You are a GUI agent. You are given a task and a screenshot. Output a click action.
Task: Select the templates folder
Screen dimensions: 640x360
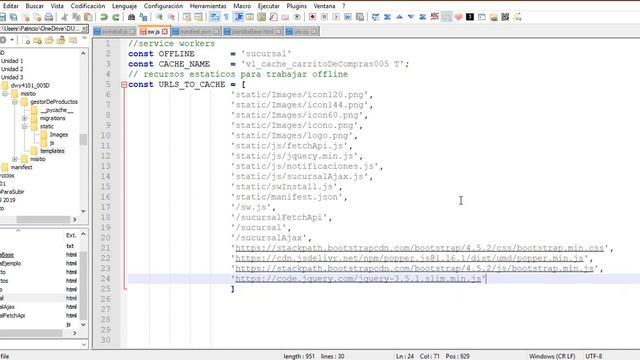(x=52, y=151)
